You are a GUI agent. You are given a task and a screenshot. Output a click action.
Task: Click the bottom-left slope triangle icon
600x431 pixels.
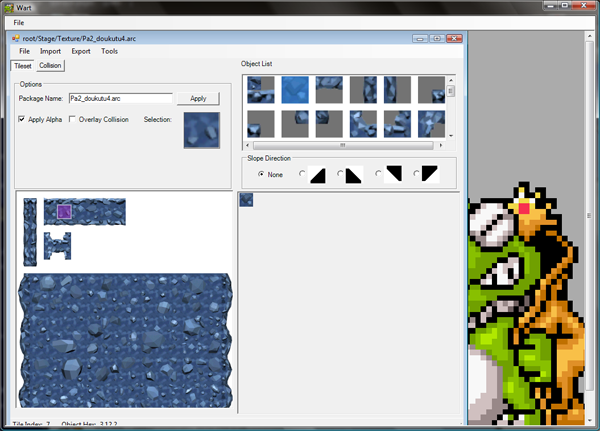[x=353, y=175]
